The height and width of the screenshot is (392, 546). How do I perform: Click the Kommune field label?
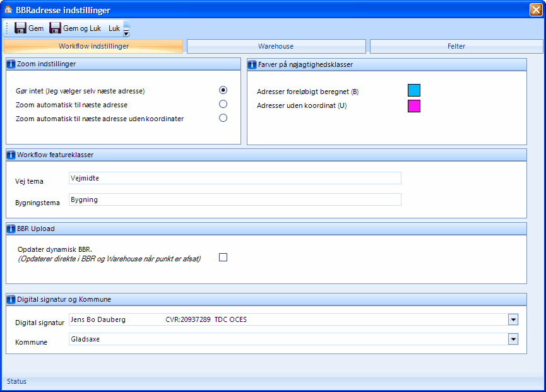[31, 342]
